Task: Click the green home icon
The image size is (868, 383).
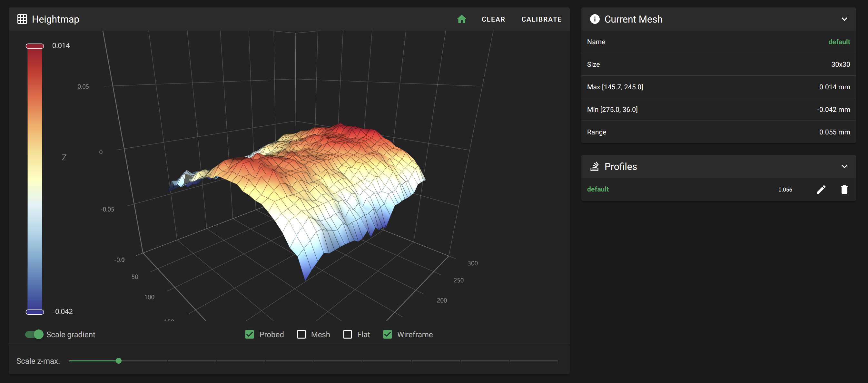Action: [461, 19]
